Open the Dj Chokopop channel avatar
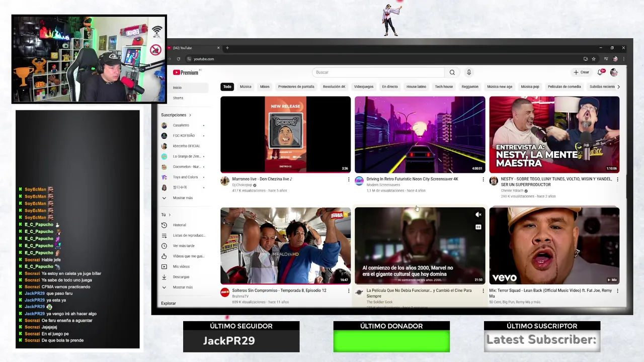Screen dimensions: 644x362 [x=225, y=181]
